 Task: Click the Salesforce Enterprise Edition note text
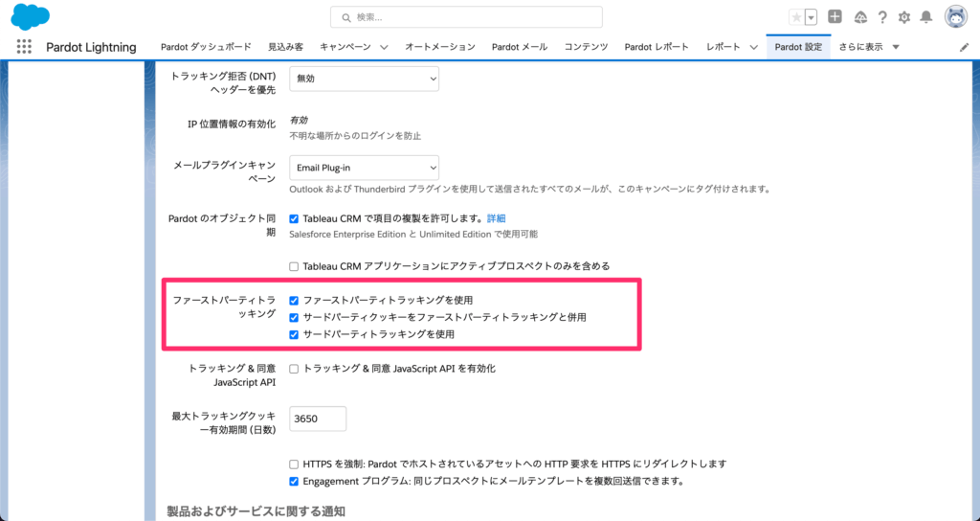pyautogui.click(x=413, y=235)
